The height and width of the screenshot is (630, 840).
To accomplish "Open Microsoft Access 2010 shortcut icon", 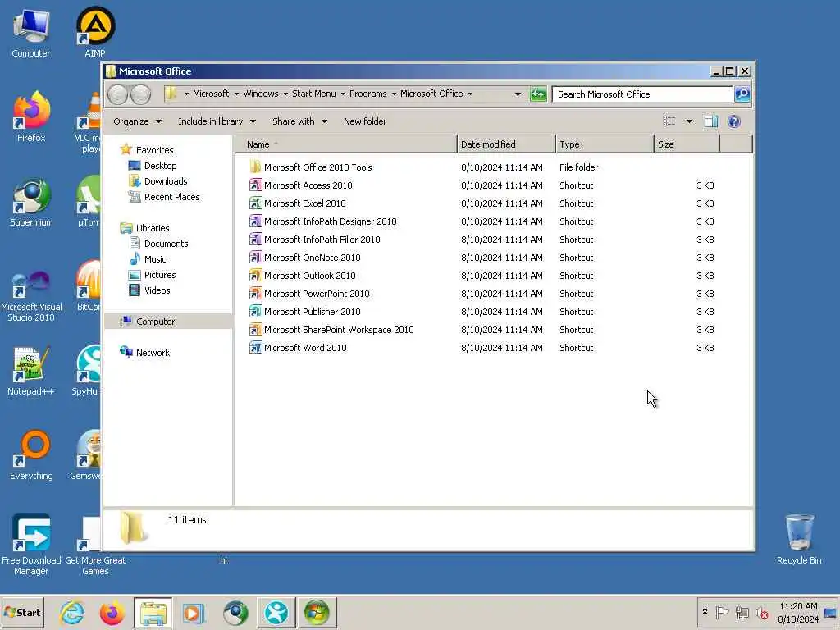I will pos(256,185).
